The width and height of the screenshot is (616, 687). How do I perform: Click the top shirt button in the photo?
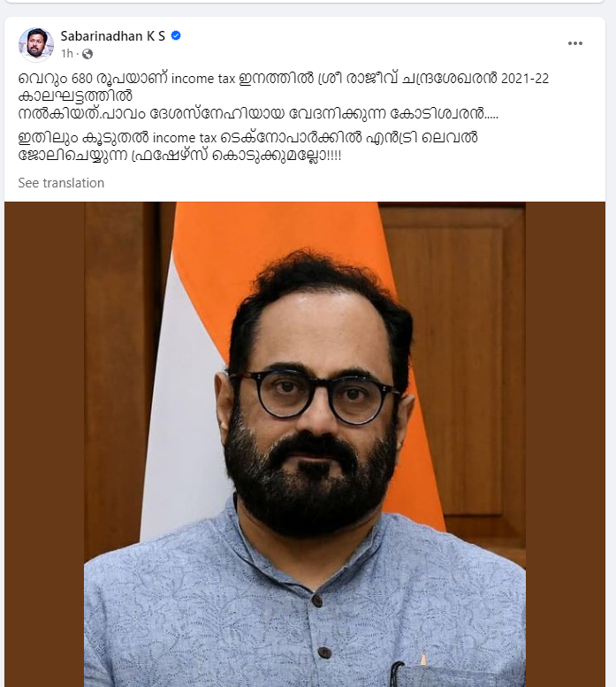[x=317, y=600]
